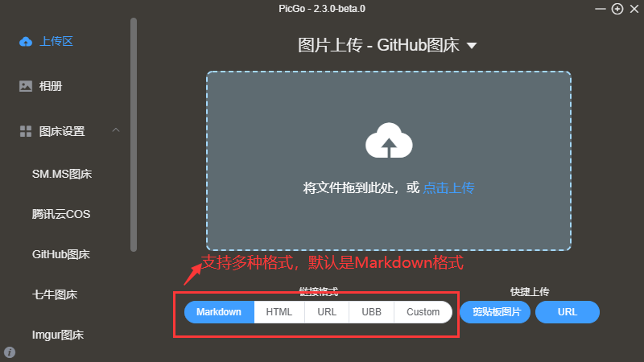Open 腾讯云COS settings in sidebar

click(x=61, y=214)
